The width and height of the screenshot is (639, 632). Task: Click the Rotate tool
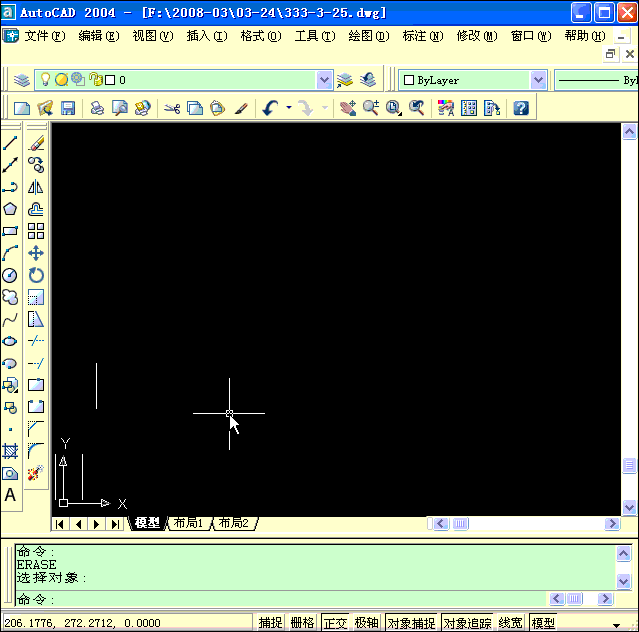coord(36,275)
